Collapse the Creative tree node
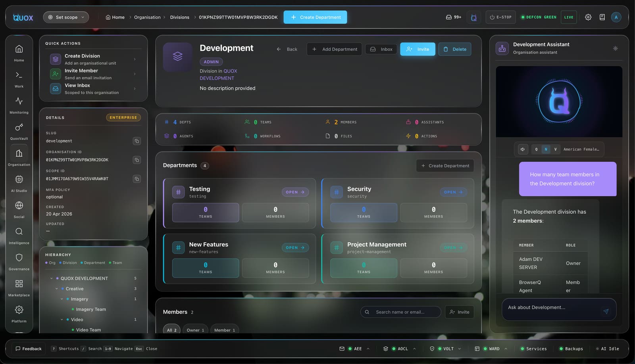The image size is (635, 364). 57,289
